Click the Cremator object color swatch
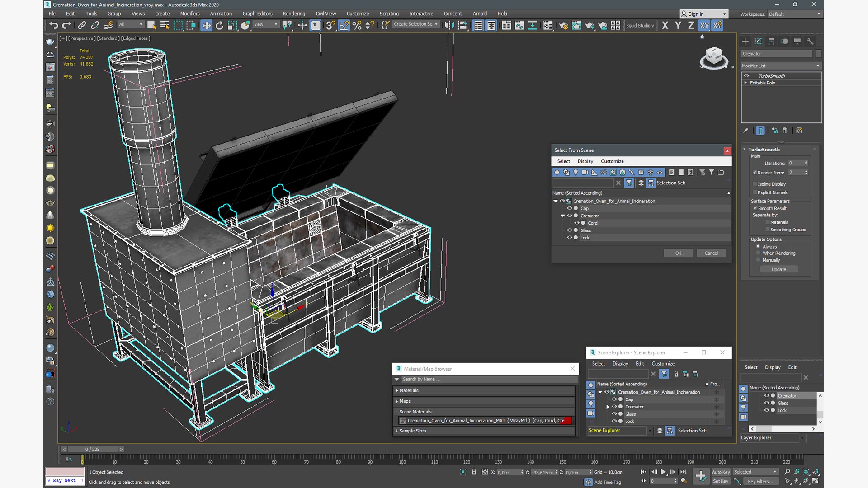 pos(818,54)
